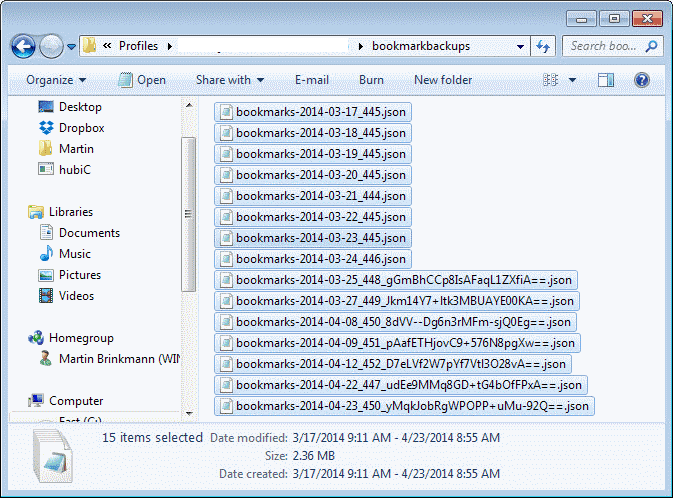Click file icon of bookmarks-2014-03-23_445.json

click(226, 238)
